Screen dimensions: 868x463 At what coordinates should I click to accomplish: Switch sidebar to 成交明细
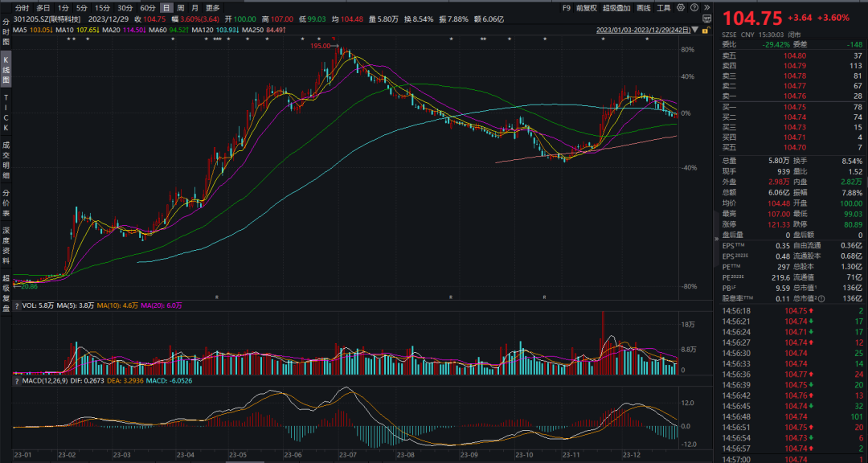click(6, 159)
